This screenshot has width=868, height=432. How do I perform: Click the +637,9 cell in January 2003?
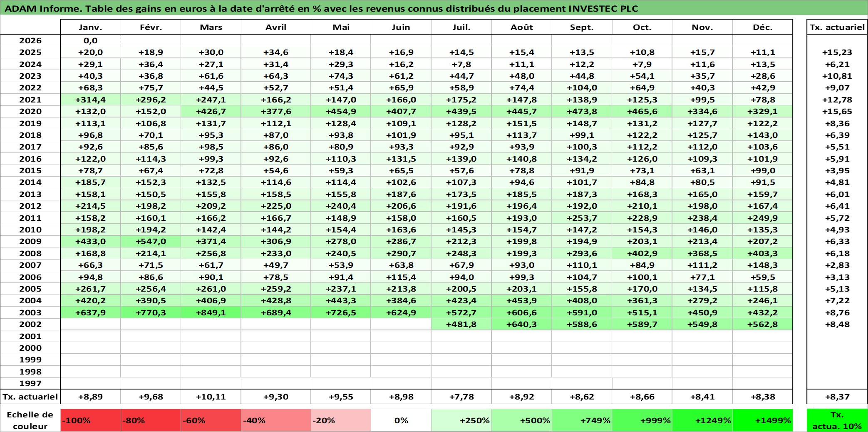(x=90, y=312)
